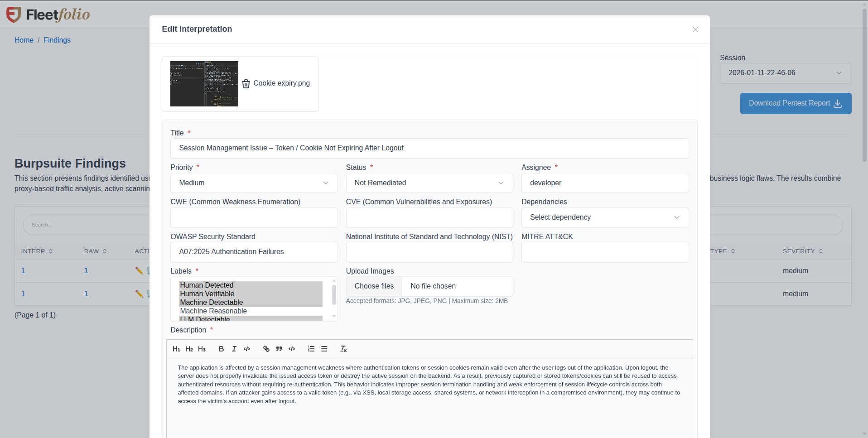
Task: Toggle bold formatting in the description editor
Action: (x=221, y=349)
